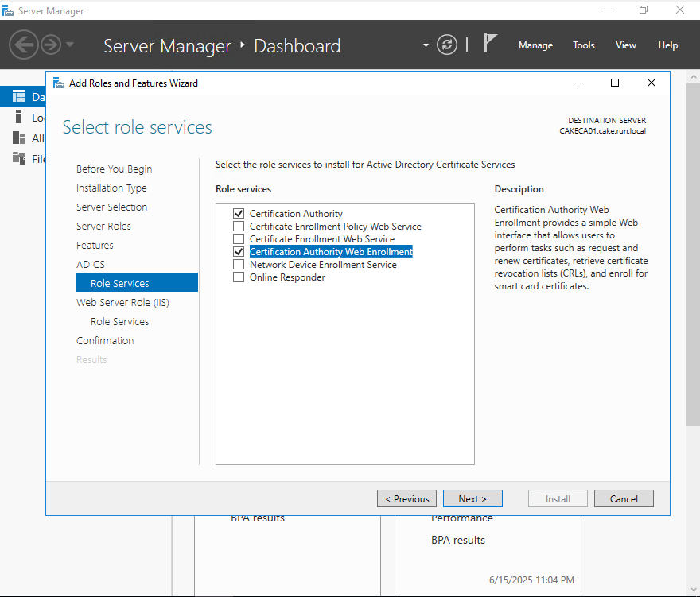Go to Role Services under Web Server Role

tap(119, 322)
